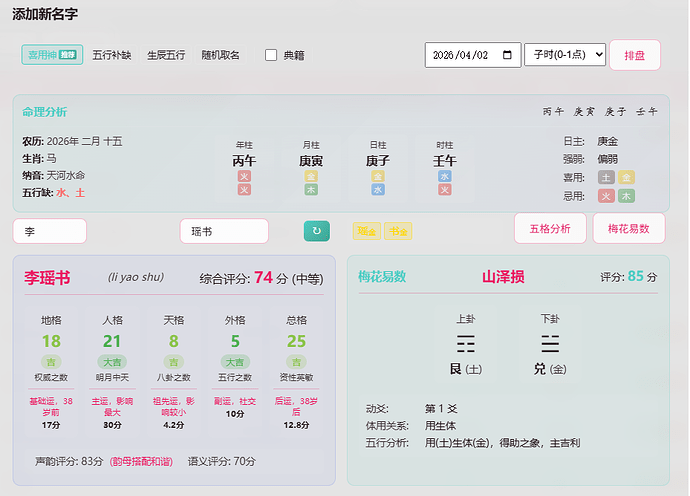690x496 pixels.
Task: Click the 书金 element tag
Action: [398, 231]
